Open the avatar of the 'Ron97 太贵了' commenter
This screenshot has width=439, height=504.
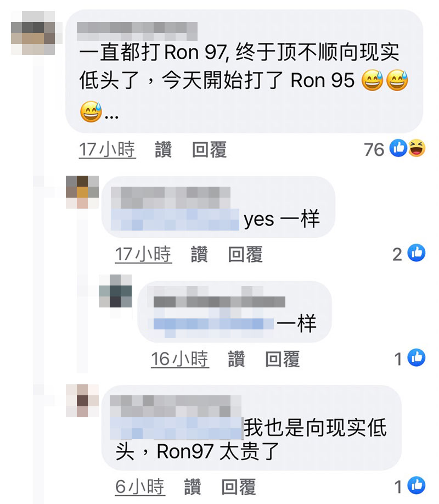tap(82, 401)
